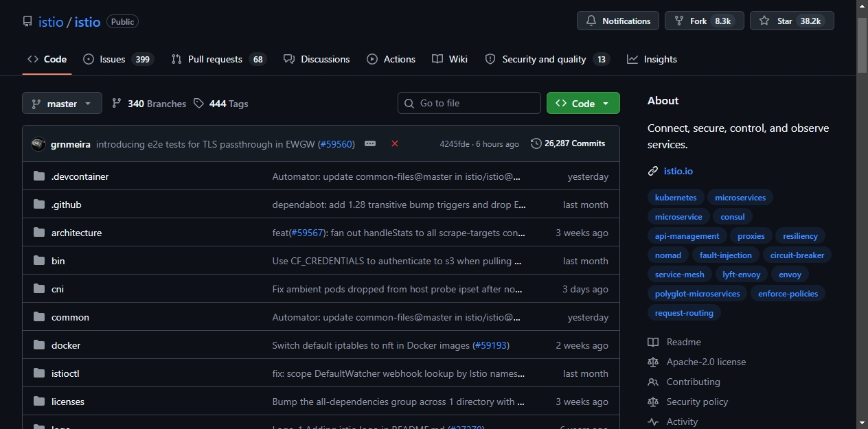Click grnmeira's avatar thumbnail
This screenshot has height=429, width=868.
(x=38, y=144)
